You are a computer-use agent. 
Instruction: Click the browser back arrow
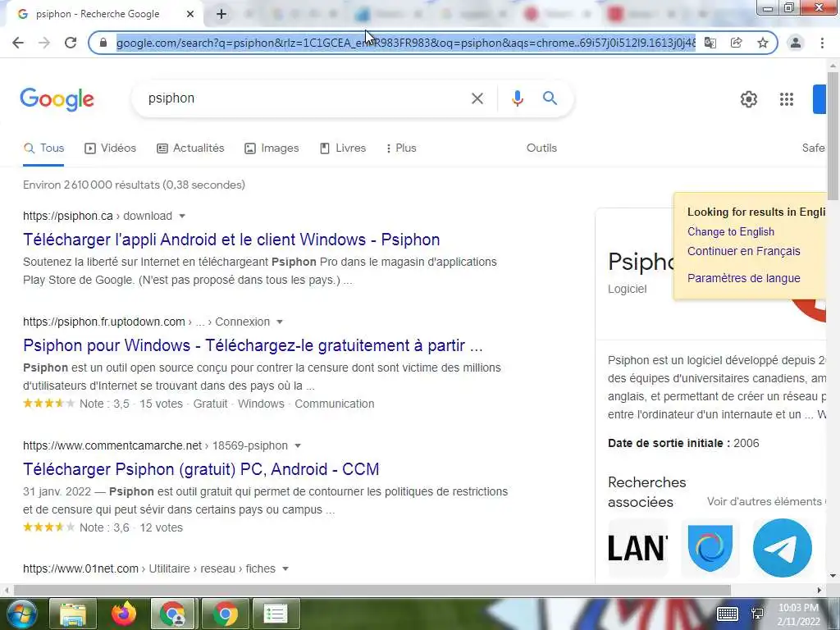click(18, 43)
